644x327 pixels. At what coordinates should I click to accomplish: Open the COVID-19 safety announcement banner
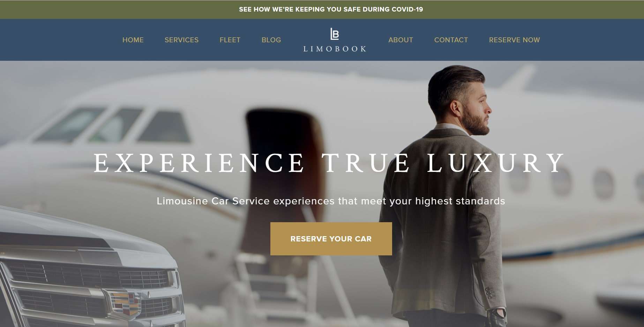click(331, 9)
